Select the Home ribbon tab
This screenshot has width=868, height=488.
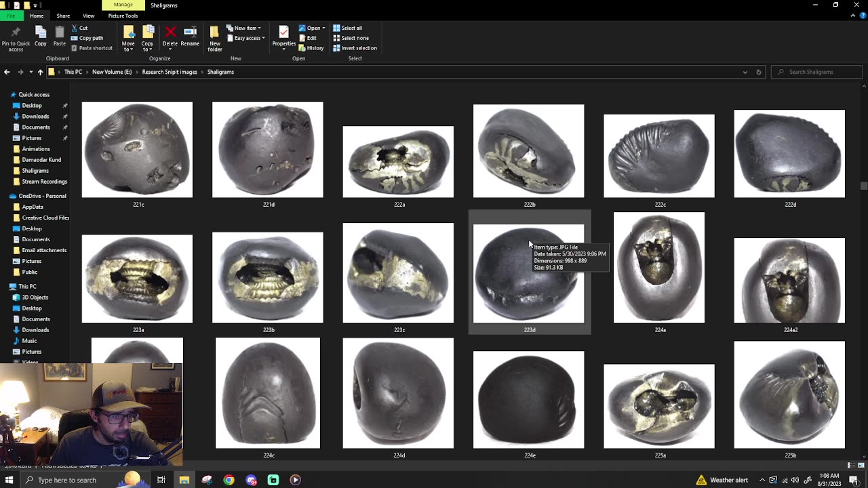click(37, 16)
